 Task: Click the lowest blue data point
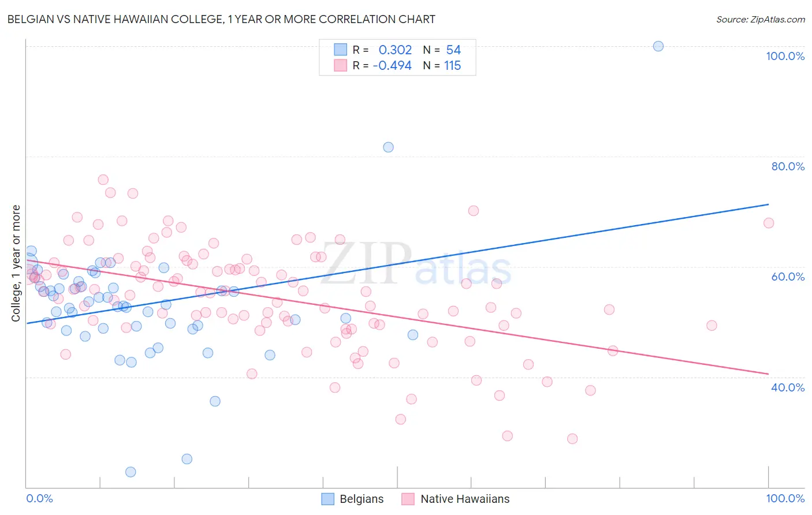131,472
